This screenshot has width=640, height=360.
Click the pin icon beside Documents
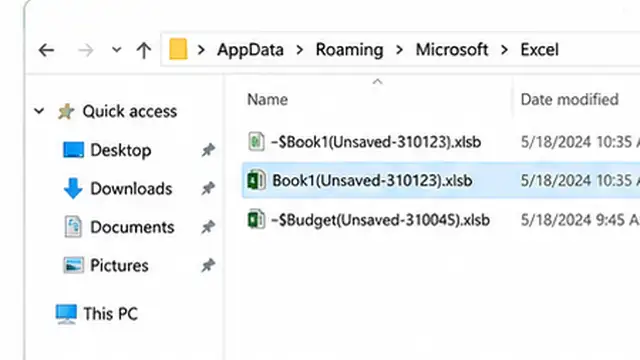coord(208,227)
